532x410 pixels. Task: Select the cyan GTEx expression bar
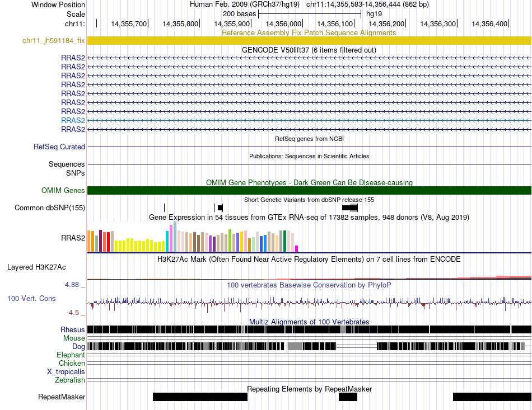pos(167,241)
